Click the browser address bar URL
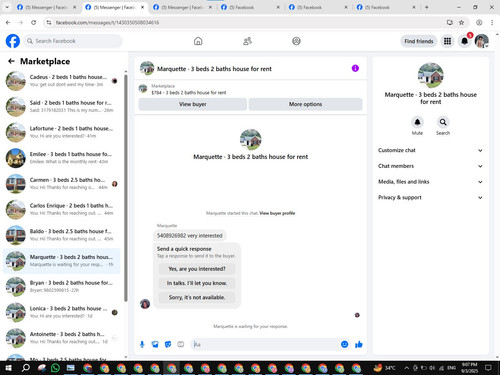The height and width of the screenshot is (375, 500). [x=107, y=22]
